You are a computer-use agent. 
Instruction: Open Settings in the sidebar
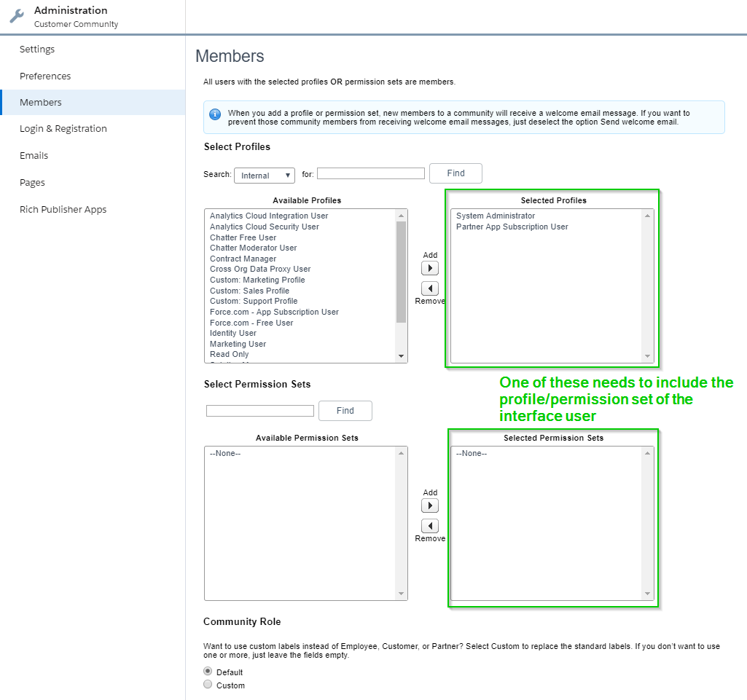pyautogui.click(x=37, y=50)
